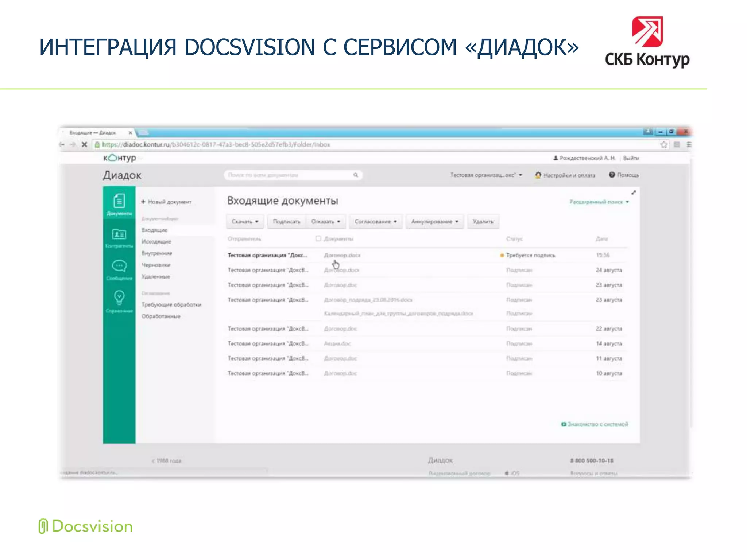Image resolution: width=747 pixels, height=560 pixels.
Task: Click the Отправитель column header
Action: pos(244,239)
